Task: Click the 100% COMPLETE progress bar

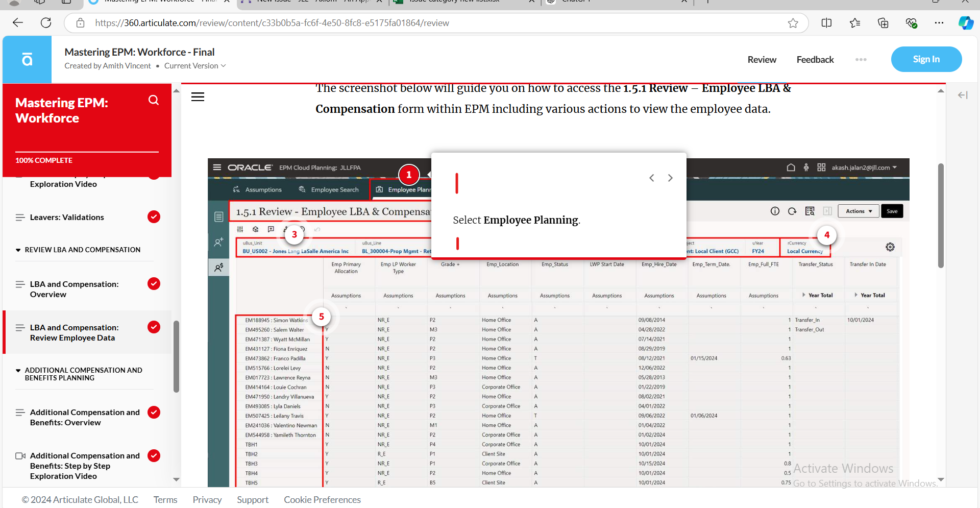Action: 87,152
